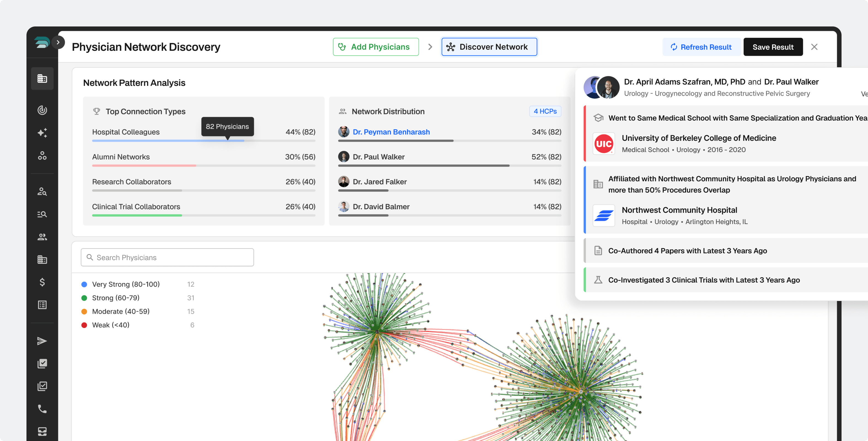Open the list report sidebar icon
The width and height of the screenshot is (868, 441).
[x=42, y=305]
